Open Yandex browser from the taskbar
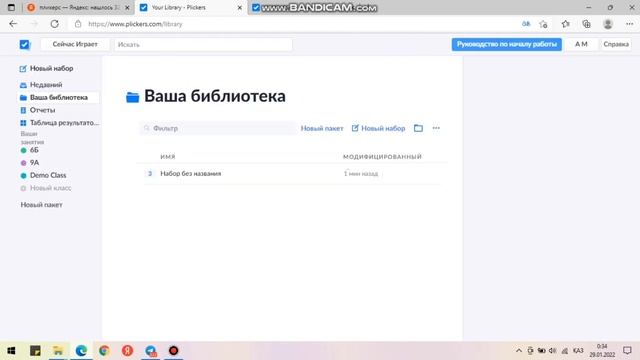Image resolution: width=640 pixels, height=360 pixels. tap(127, 351)
